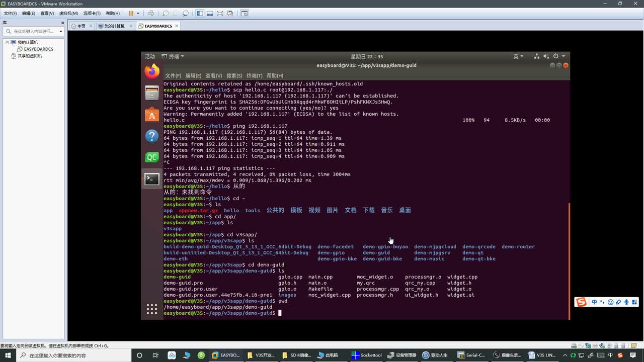This screenshot has height=362, width=644.
Task: Open the 文件(F) menu in VMware
Action: [x=10, y=14]
